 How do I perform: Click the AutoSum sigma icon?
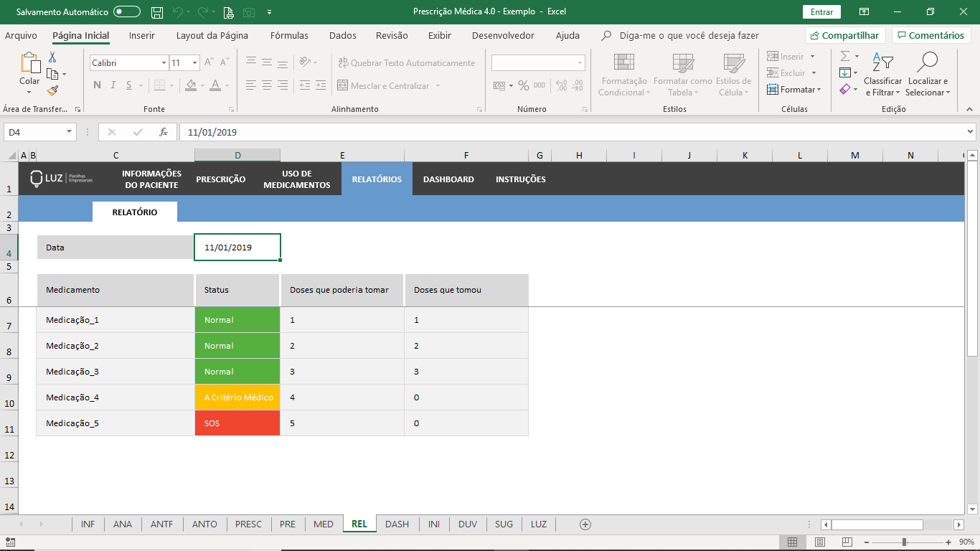[x=845, y=57]
